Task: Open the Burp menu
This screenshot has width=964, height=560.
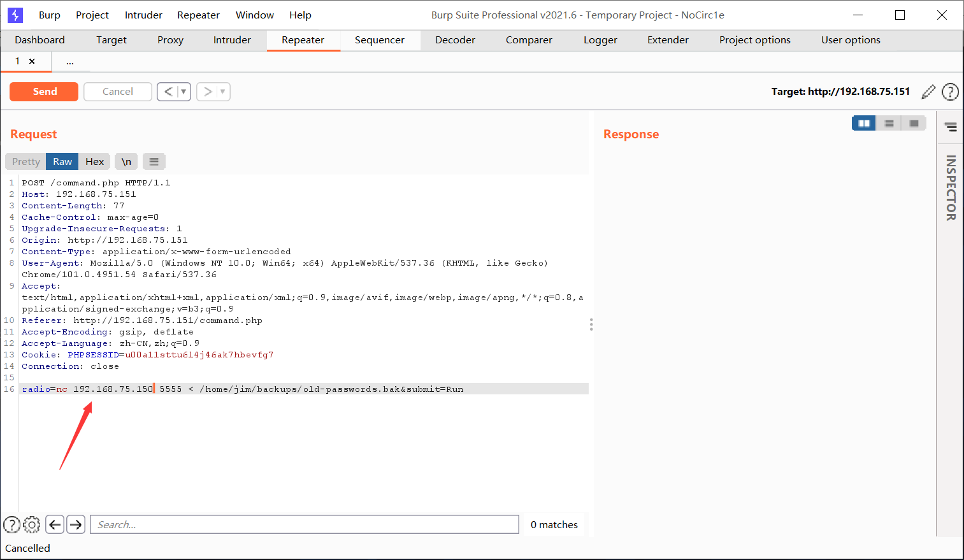Action: point(50,15)
